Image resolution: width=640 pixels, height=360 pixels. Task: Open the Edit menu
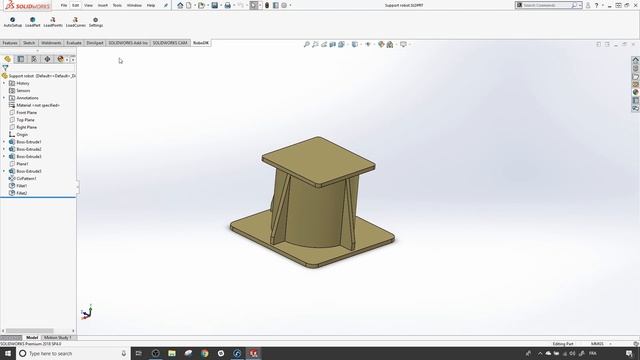pos(76,5)
